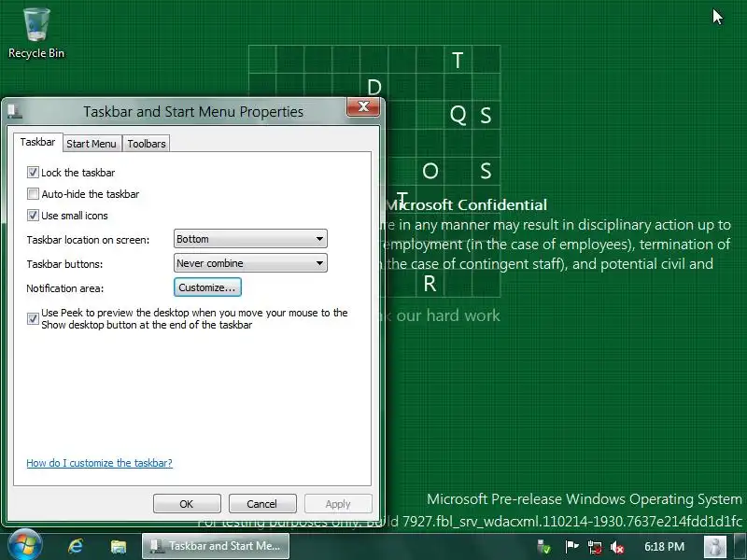This screenshot has height=560, width=747.
Task: Uncheck Lock the taskbar
Action: pos(33,173)
